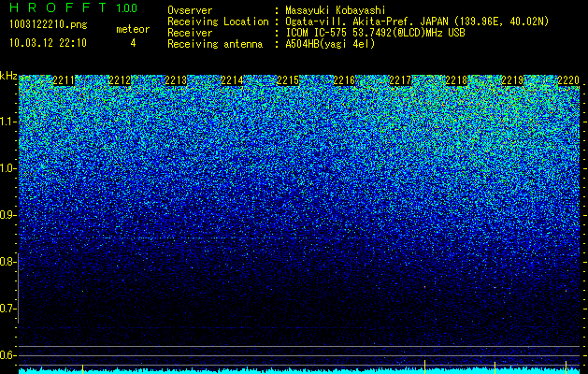
Task: Select the filename 1003122210.png
Action: [x=49, y=24]
